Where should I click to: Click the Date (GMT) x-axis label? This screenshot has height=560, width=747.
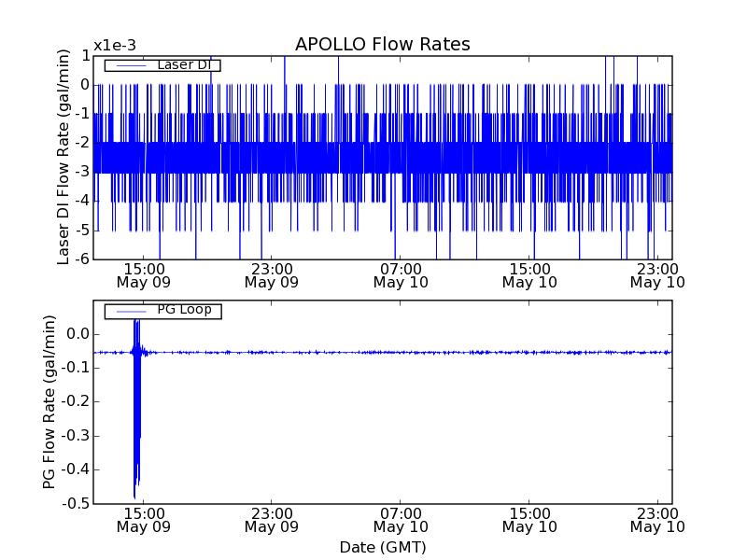tap(382, 547)
